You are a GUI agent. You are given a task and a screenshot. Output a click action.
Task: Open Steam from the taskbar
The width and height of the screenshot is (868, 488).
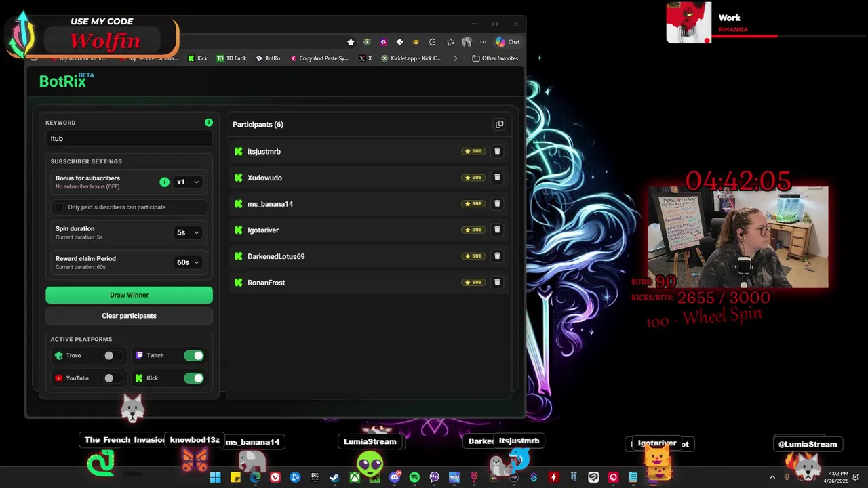coord(334,477)
